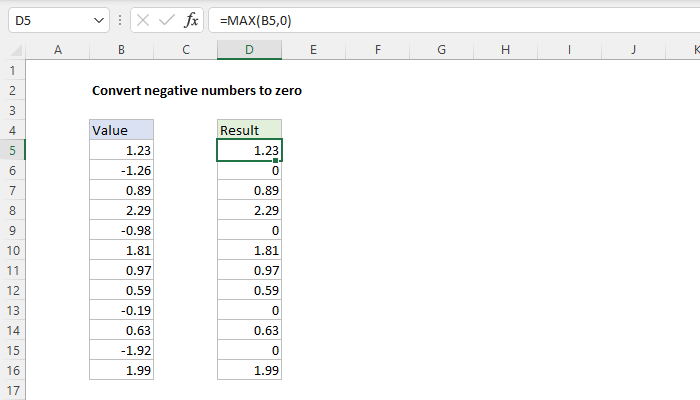The height and width of the screenshot is (400, 700).
Task: Click the formula bar options dots
Action: tap(120, 20)
